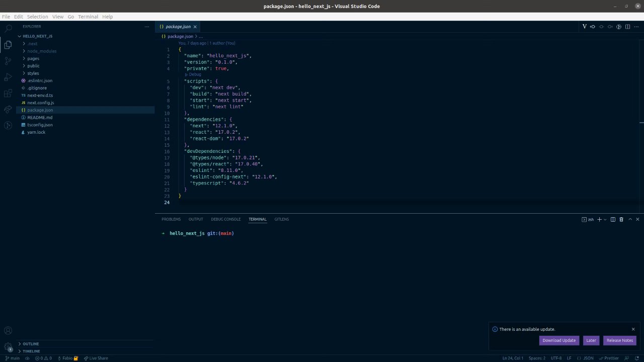Switch to the PROBLEMS panel tab
The image size is (644, 362).
coord(171,219)
